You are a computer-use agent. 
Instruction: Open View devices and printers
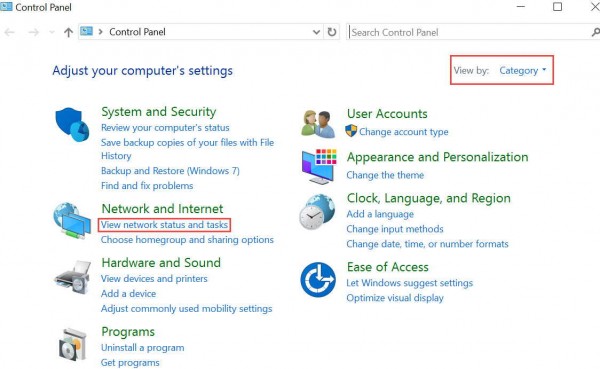point(154,279)
